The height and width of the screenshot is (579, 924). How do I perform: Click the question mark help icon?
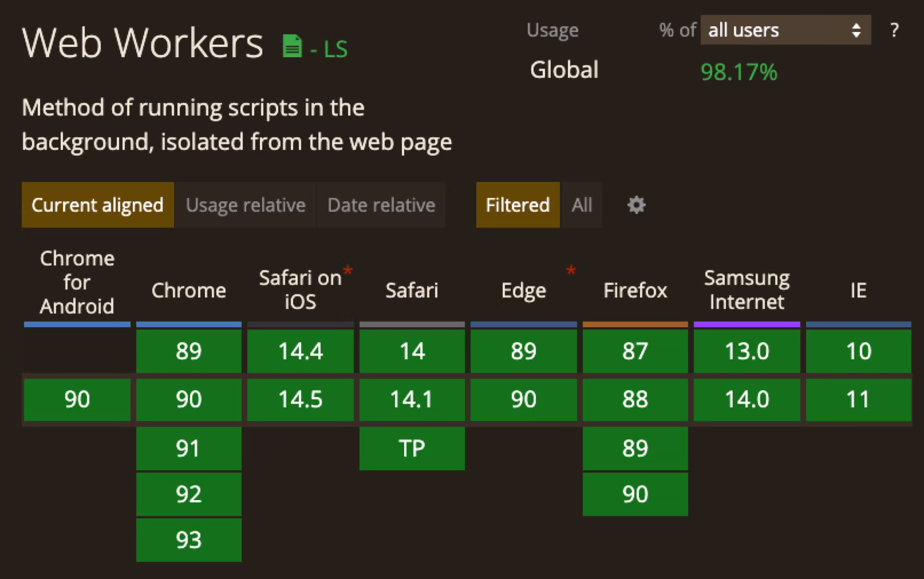click(x=894, y=30)
